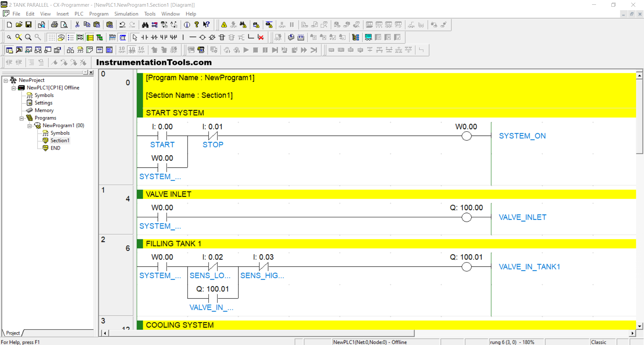
Task: Pick the horizontal line tool
Action: (193, 37)
